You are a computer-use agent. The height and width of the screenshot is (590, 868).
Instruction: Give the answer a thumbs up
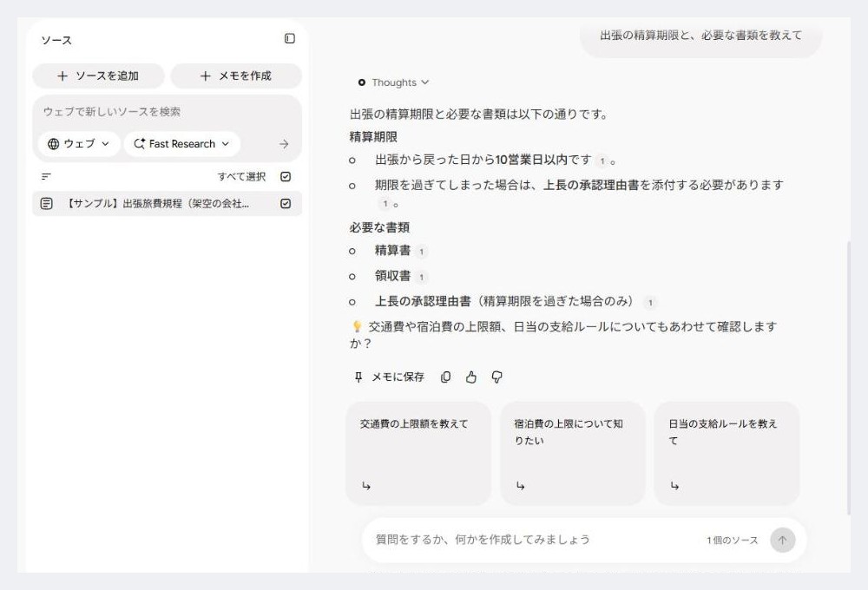click(x=471, y=377)
